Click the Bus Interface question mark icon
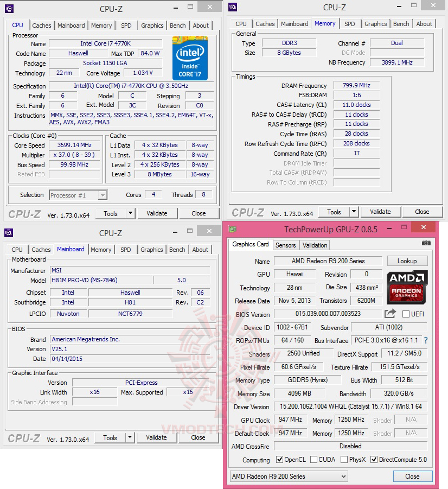The height and width of the screenshot is (489, 448). (426, 340)
